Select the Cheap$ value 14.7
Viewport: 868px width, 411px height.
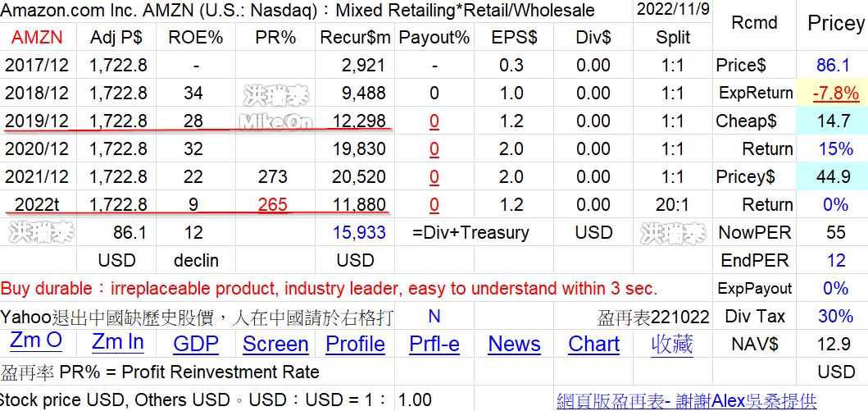pos(833,121)
